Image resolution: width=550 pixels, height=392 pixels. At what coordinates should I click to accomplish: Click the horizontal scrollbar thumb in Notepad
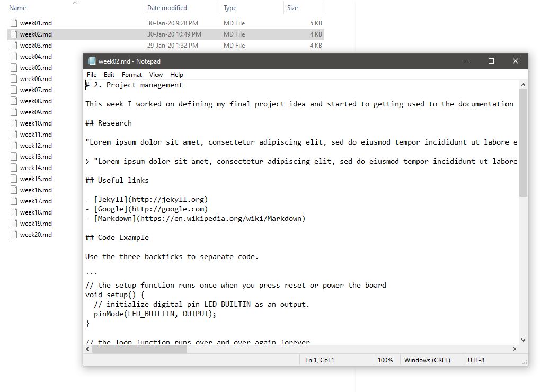click(x=139, y=349)
